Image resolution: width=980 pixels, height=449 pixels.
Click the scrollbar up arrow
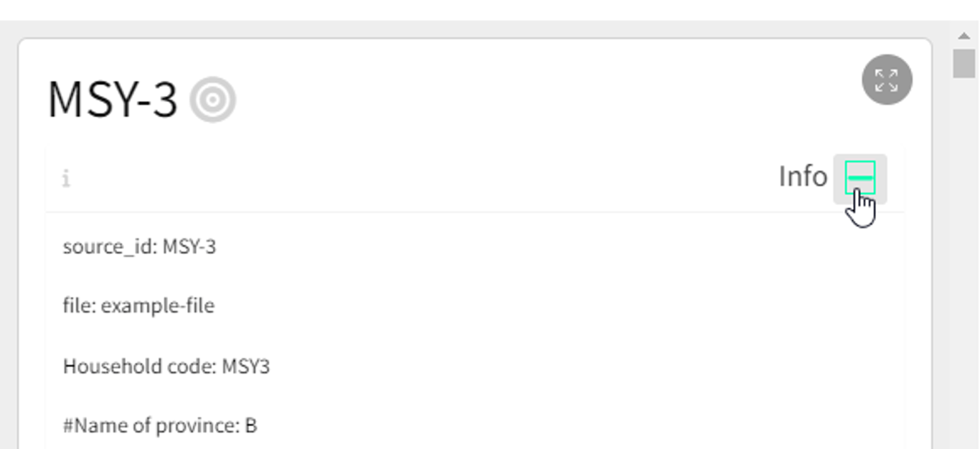964,36
